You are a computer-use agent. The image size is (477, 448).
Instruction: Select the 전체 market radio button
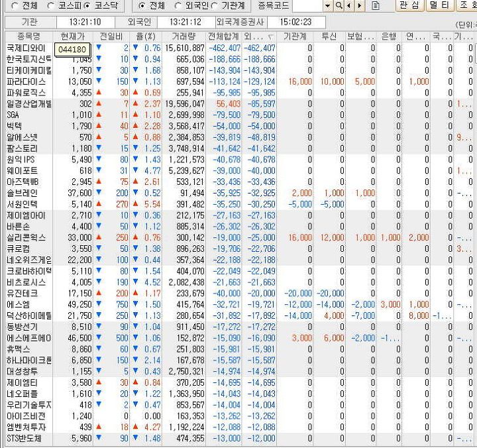click(x=15, y=5)
